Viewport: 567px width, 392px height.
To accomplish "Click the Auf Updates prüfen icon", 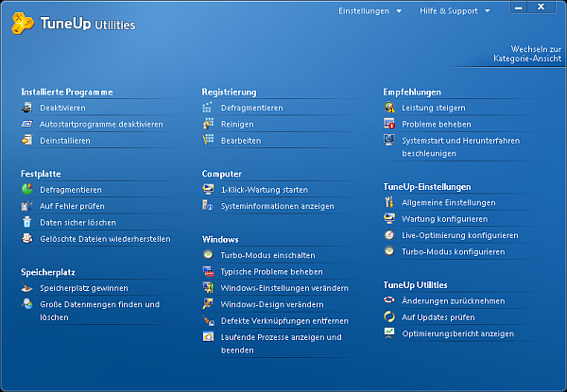I will [389, 316].
